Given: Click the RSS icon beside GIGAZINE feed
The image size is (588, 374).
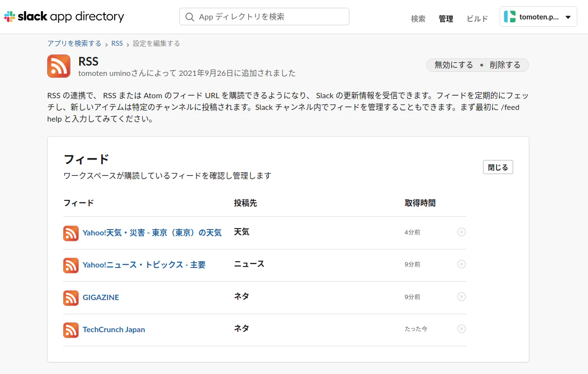Looking at the screenshot, I should 70,298.
